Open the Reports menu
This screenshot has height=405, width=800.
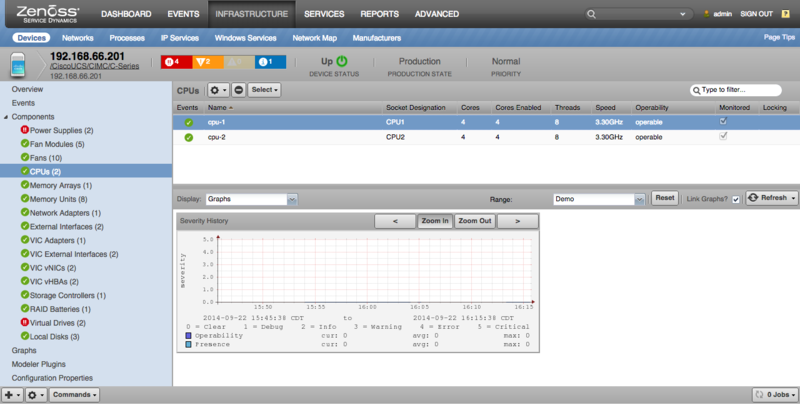point(380,14)
